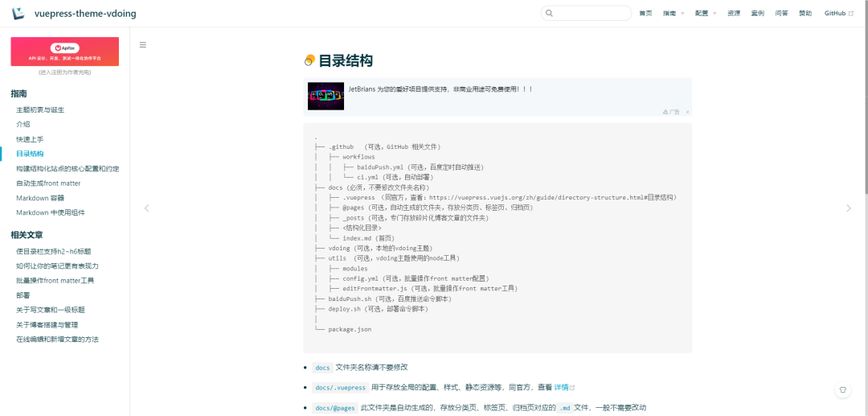Viewport: 868px width, 416px height.
Task: Open 使目录栏支持h2~h6标题 article
Action: tap(54, 252)
